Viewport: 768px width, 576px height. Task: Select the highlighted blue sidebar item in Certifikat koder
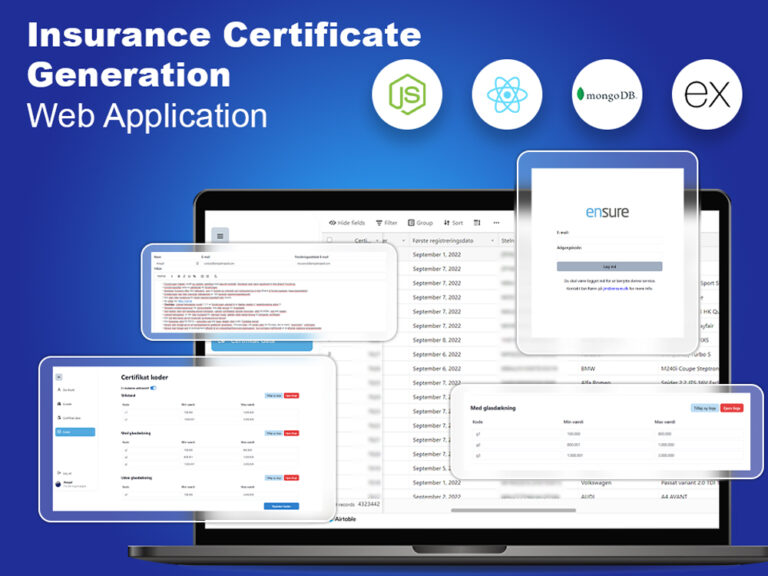(75, 432)
